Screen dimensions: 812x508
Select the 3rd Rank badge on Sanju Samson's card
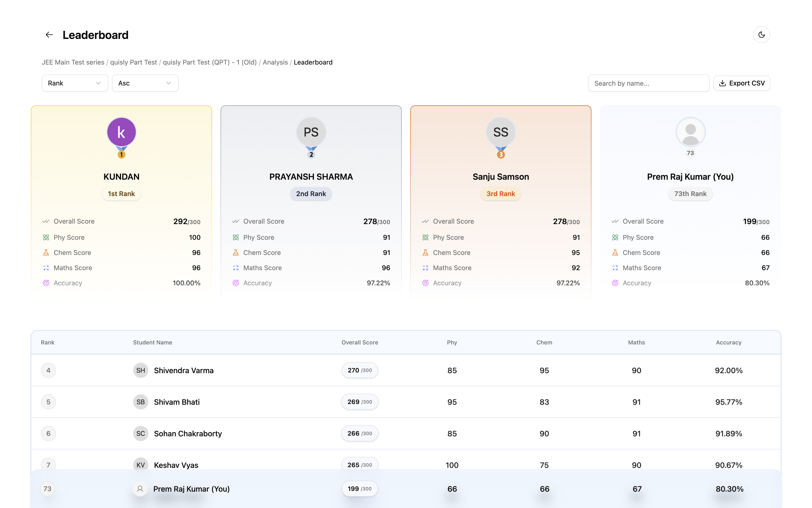500,193
